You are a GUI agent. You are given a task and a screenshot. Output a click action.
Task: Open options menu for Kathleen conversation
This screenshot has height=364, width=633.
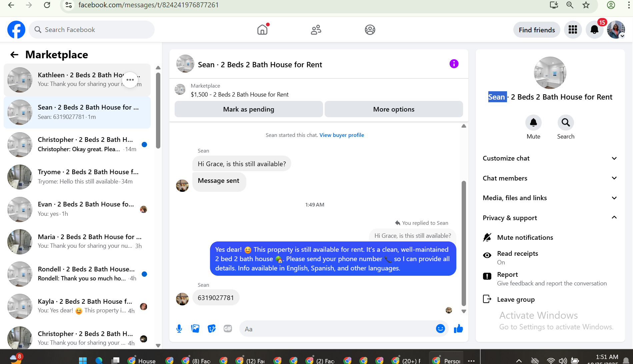130,80
